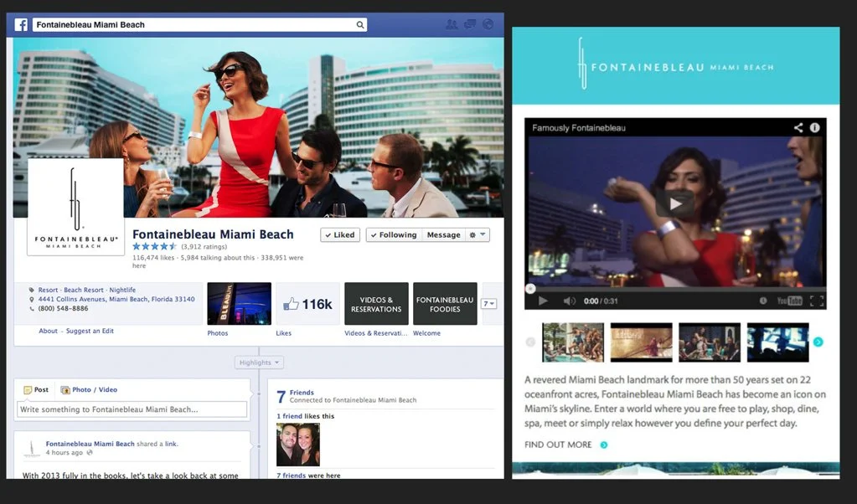Open the About link
The height and width of the screenshot is (504, 857).
point(48,331)
